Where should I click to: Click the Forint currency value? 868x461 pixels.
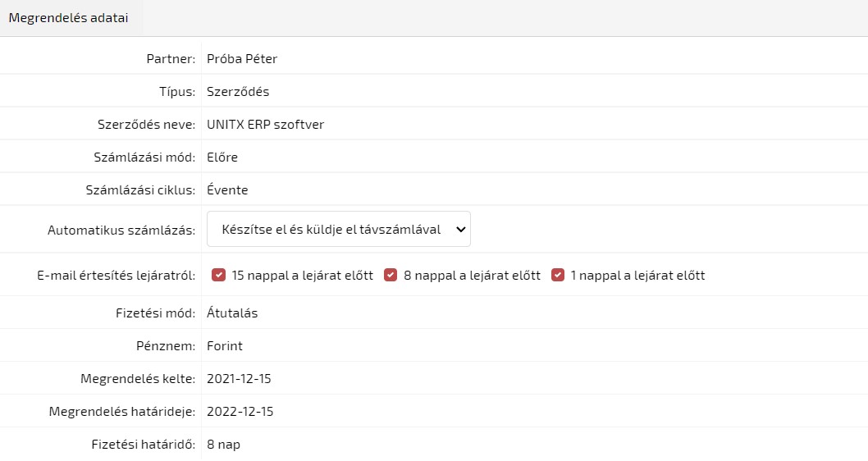(225, 346)
